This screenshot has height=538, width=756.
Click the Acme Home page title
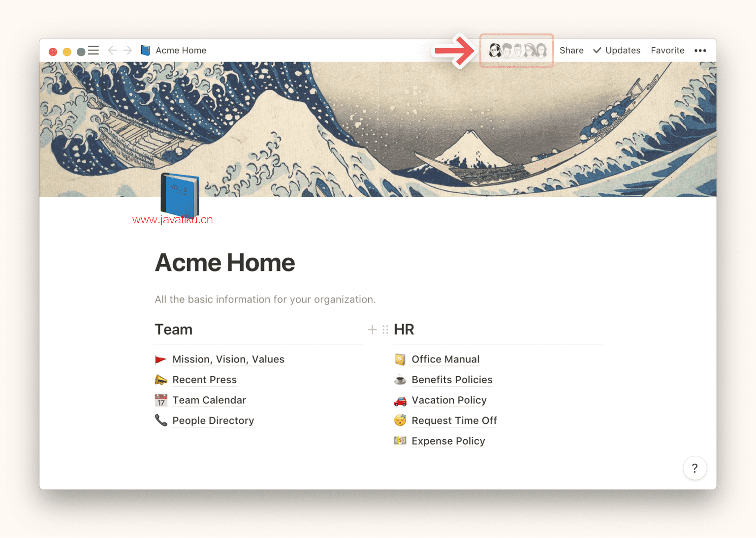click(x=225, y=263)
